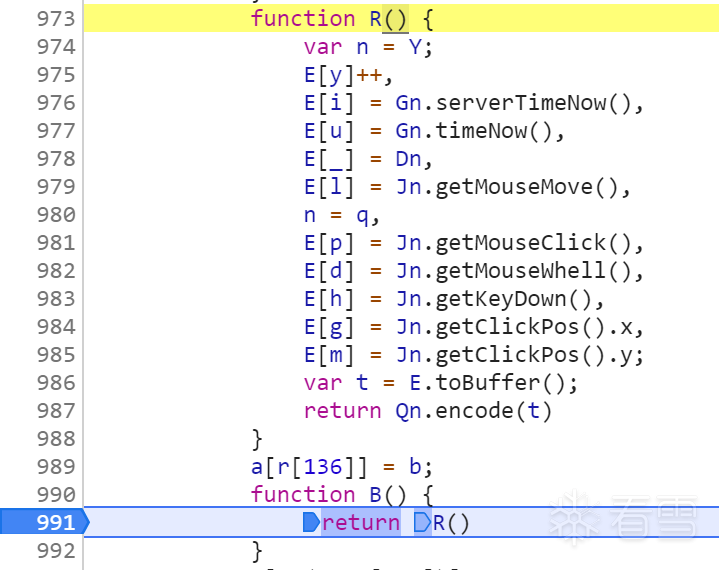Click line number 977 in the gutter
Viewport: 719px width, 570px height.
click(56, 131)
